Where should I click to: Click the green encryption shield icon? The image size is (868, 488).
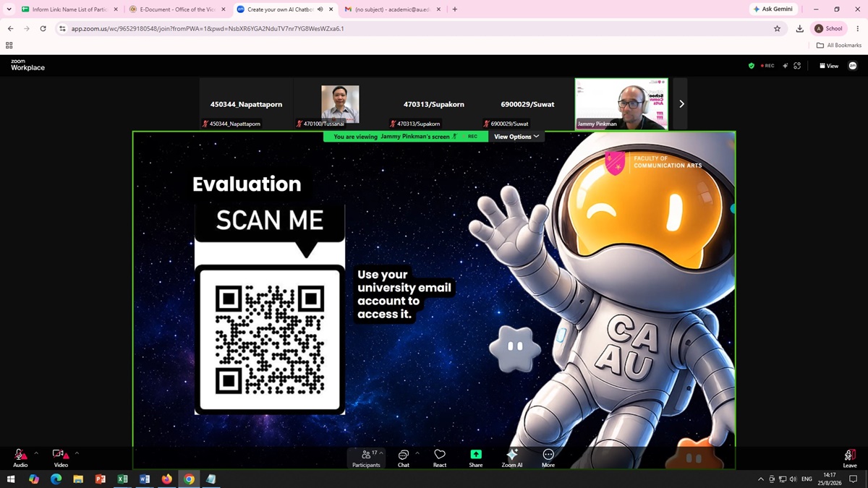tap(752, 66)
